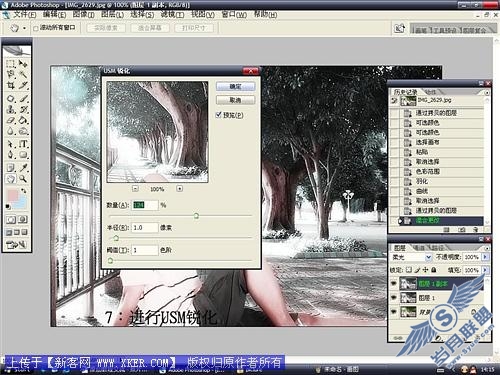This screenshot has width=500, height=375.
Task: Select the Crop tool
Action: [x=11, y=85]
